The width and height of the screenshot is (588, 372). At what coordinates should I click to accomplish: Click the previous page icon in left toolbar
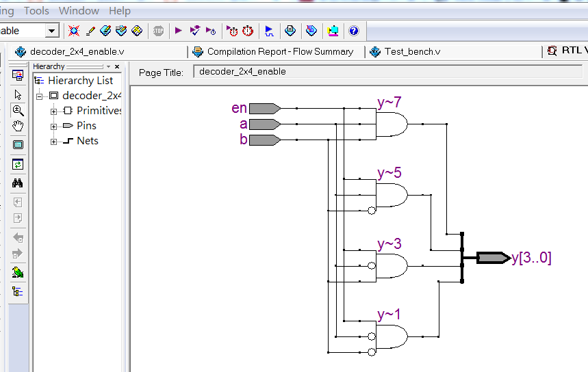click(x=18, y=202)
